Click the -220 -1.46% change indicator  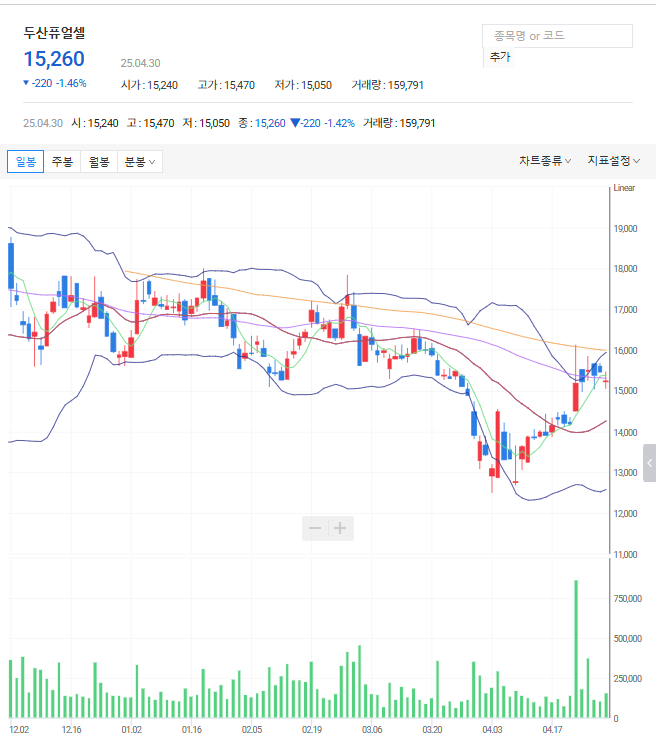click(x=55, y=84)
